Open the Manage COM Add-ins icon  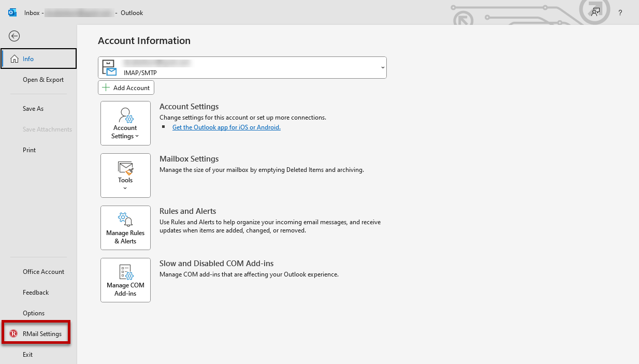click(x=125, y=280)
